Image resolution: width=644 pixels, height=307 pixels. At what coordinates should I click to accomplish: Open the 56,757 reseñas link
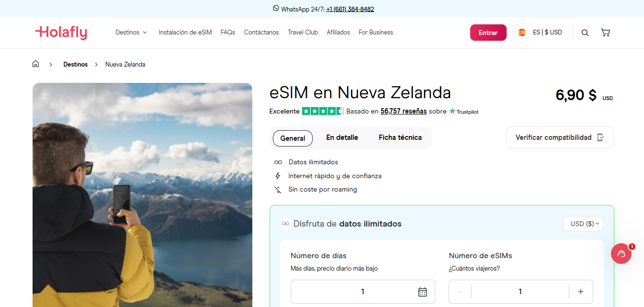point(404,111)
